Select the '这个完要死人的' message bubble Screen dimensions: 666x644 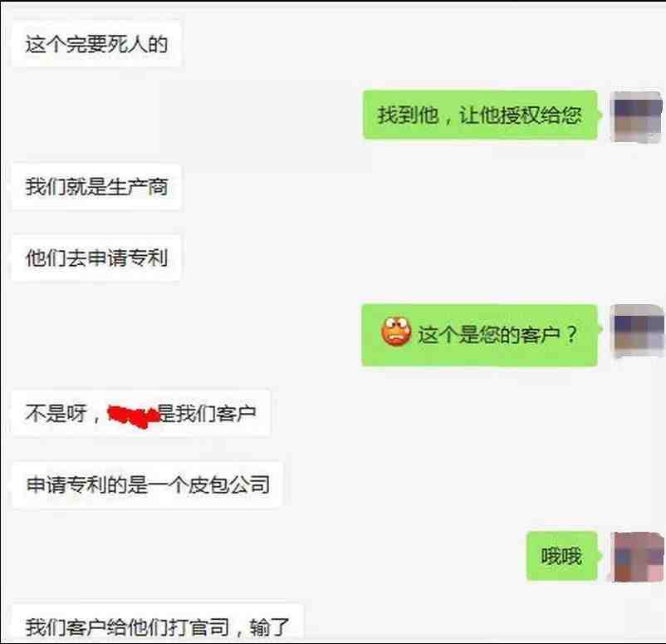point(96,44)
